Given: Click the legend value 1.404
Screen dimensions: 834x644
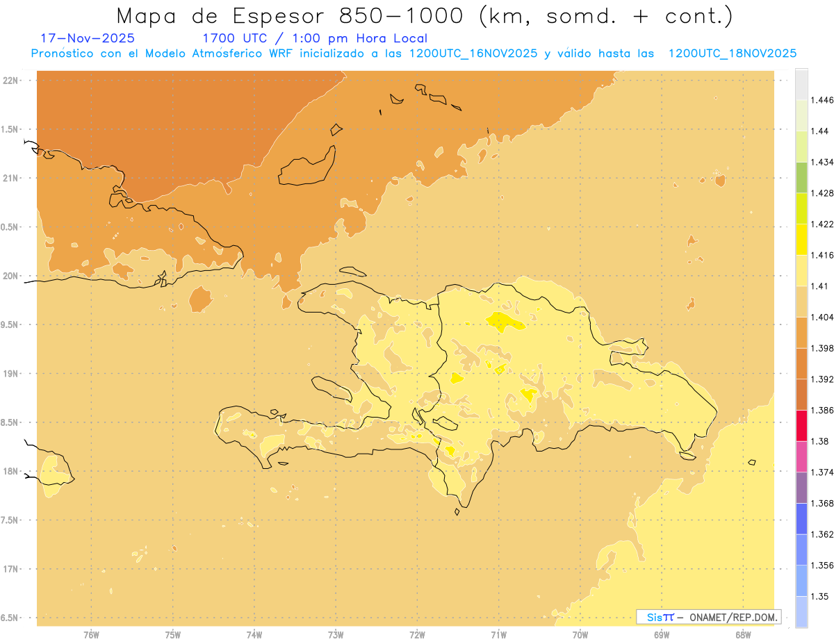Looking at the screenshot, I should pyautogui.click(x=822, y=317).
